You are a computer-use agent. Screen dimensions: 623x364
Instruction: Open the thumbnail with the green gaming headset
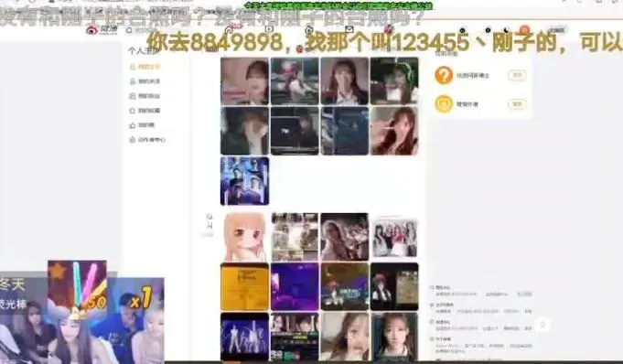click(x=394, y=81)
